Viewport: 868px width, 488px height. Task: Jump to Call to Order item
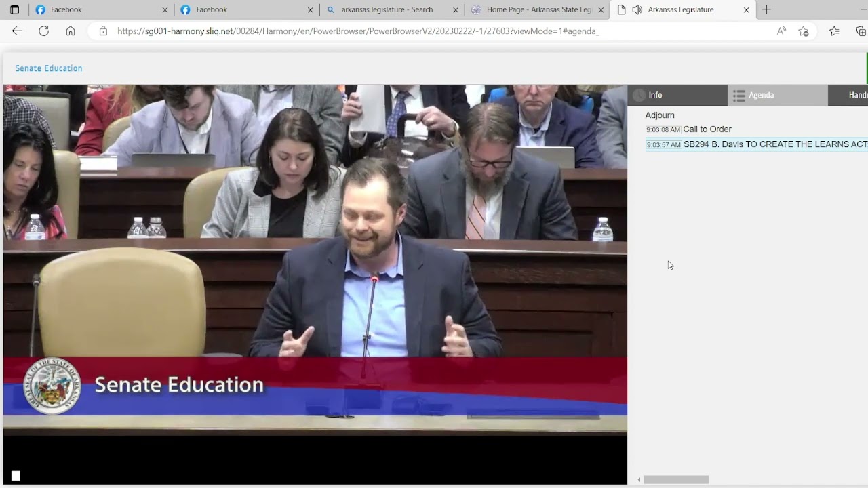click(707, 129)
